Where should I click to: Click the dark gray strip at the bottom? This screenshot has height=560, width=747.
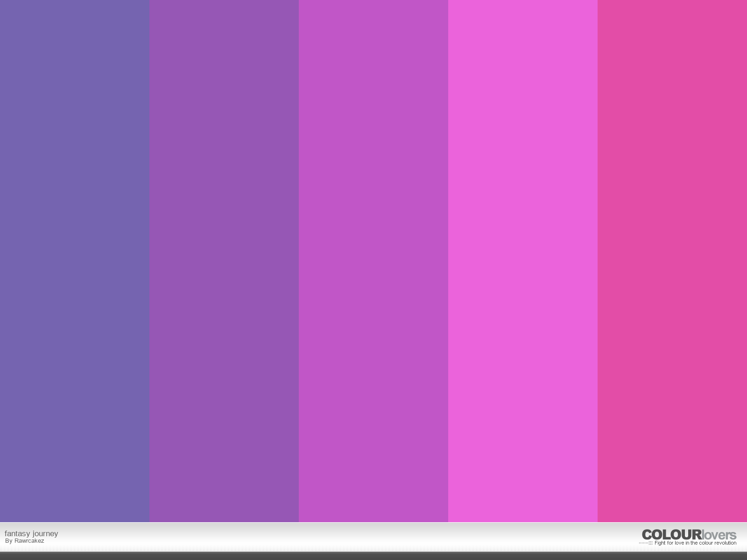click(x=373, y=556)
